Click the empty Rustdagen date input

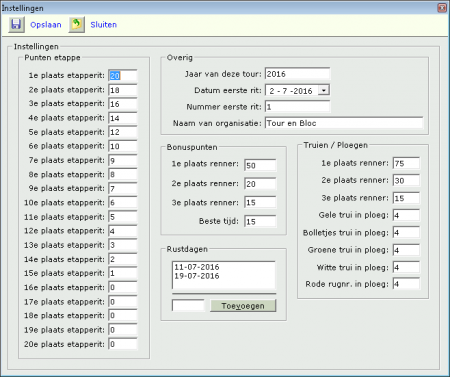click(x=188, y=305)
